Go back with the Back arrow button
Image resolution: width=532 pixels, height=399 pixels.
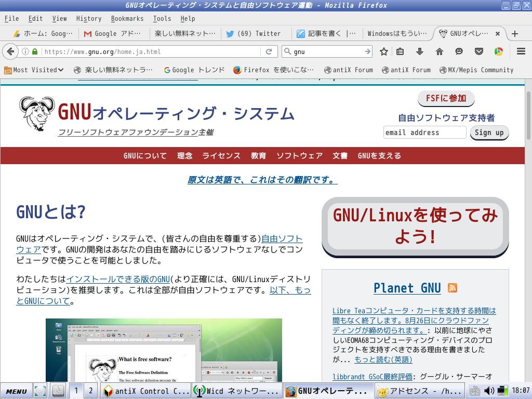10,51
